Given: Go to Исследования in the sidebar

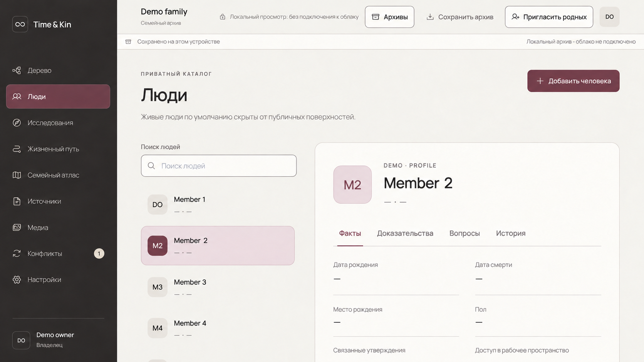Looking at the screenshot, I should click(58, 123).
